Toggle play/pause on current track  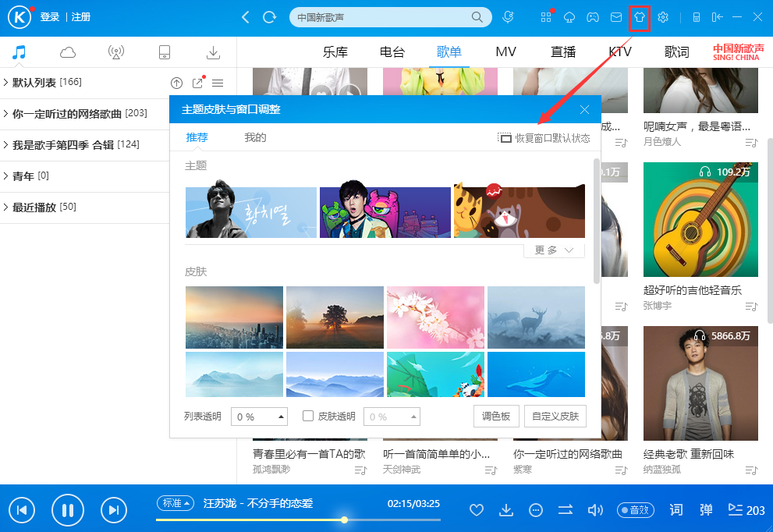(68, 510)
